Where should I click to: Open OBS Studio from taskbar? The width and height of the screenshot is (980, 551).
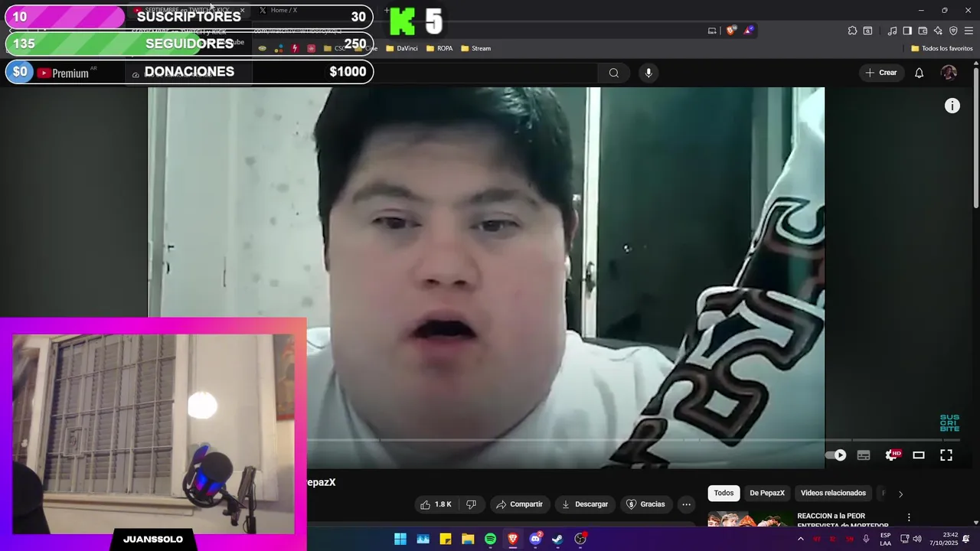pyautogui.click(x=580, y=539)
